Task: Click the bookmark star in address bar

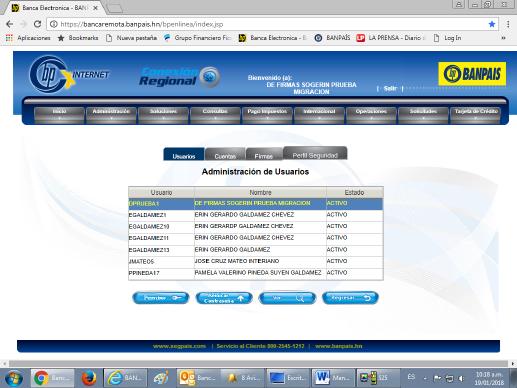Action: [492, 24]
